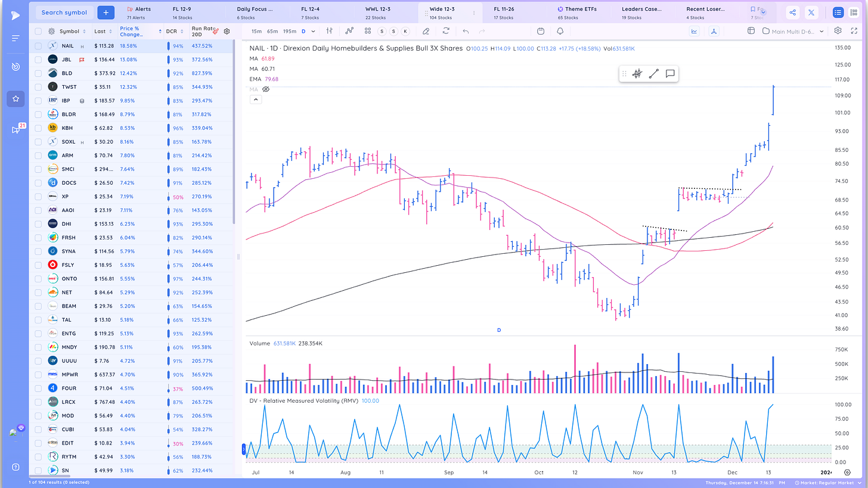
Task: Expand more watchlist tabs chevron
Action: point(763,12)
